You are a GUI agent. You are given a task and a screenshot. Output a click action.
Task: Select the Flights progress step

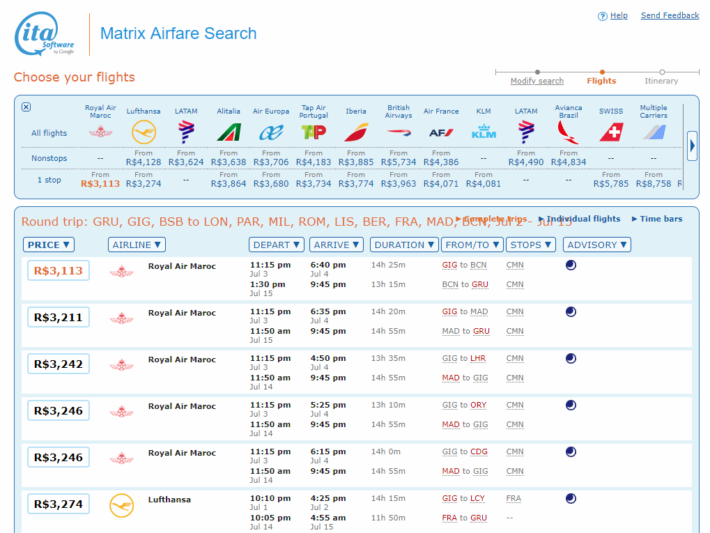click(x=601, y=81)
